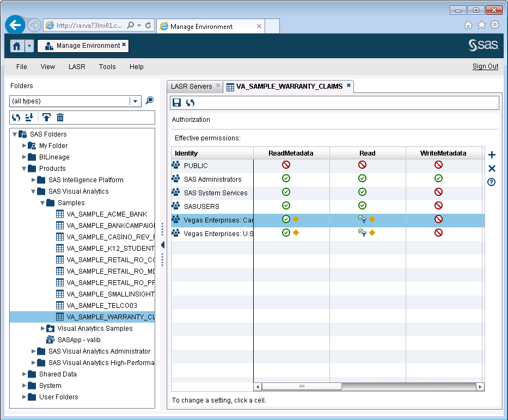This screenshot has height=420, width=508.
Task: Open the LASR menu
Action: [x=77, y=67]
